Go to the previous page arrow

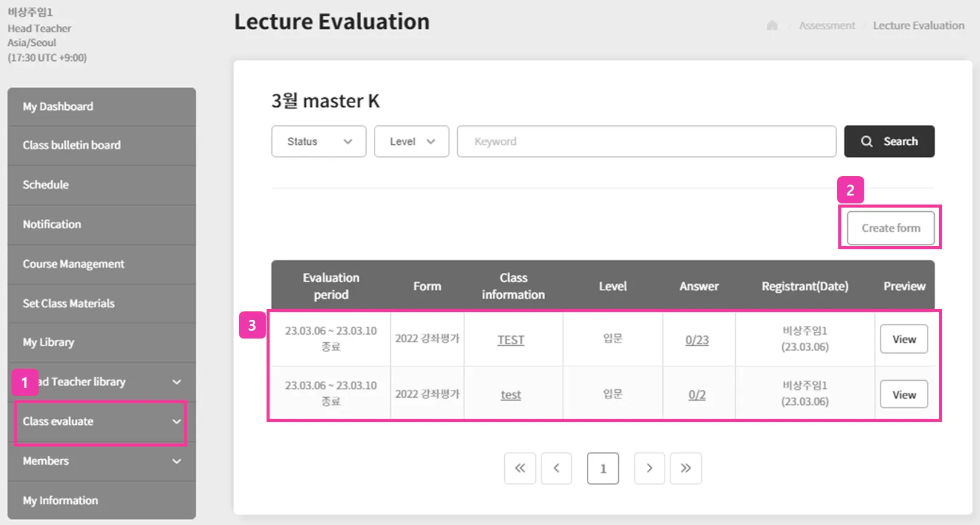557,468
